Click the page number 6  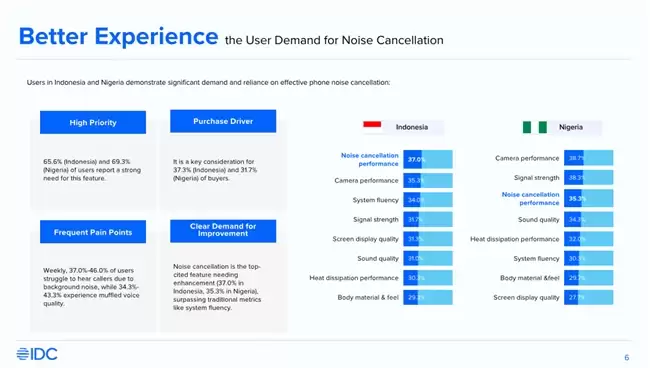tap(627, 357)
